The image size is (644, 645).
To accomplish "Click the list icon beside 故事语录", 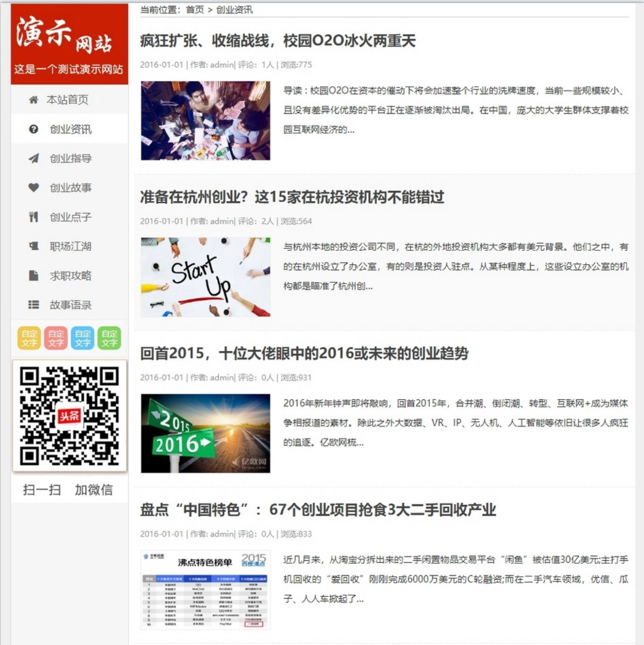I will pyautogui.click(x=33, y=305).
